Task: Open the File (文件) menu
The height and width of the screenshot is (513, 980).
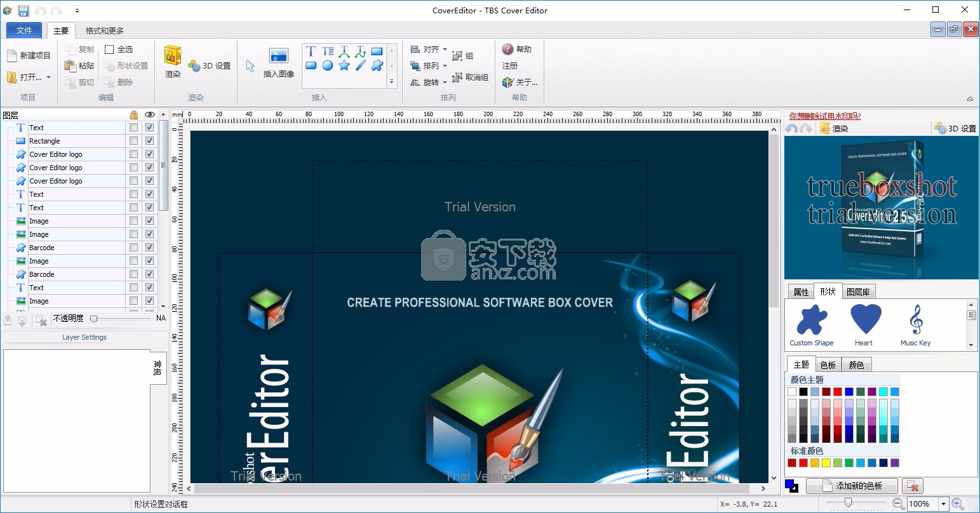Action: click(x=24, y=30)
